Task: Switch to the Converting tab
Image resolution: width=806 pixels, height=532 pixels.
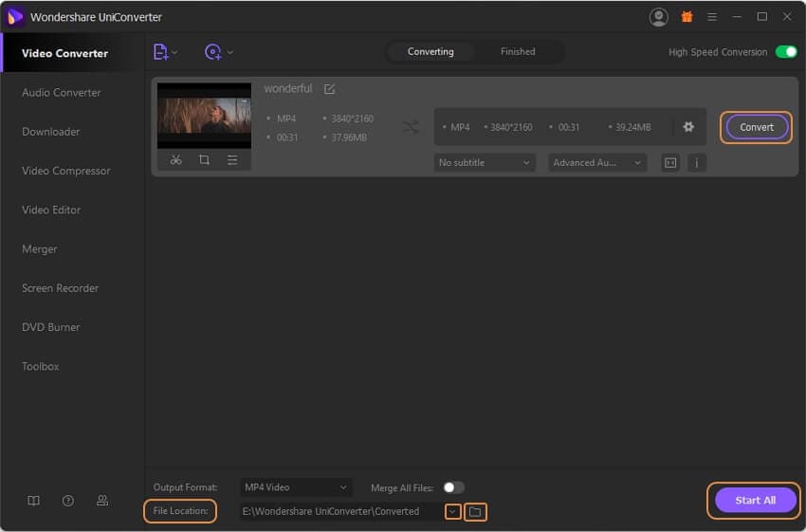Action: coord(430,51)
